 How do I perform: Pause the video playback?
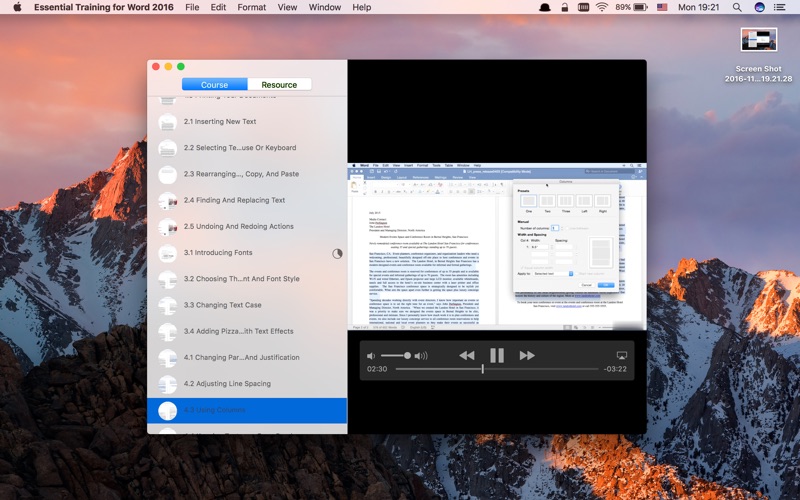click(x=497, y=355)
